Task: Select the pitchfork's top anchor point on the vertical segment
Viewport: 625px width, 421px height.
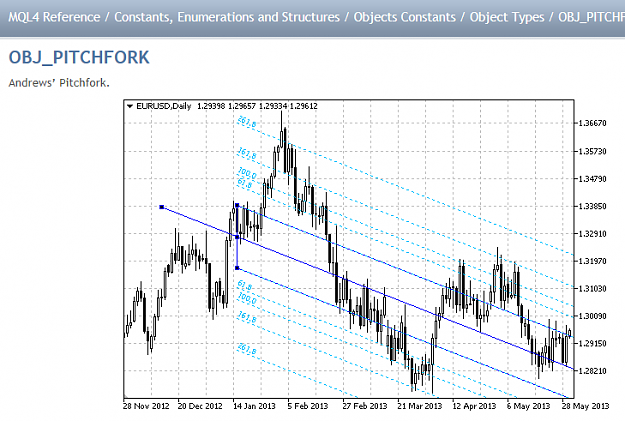Action: pyautogui.click(x=237, y=205)
